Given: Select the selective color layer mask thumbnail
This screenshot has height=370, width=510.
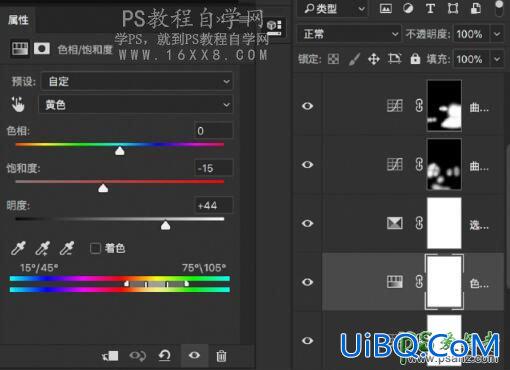Looking at the screenshot, I should 444,223.
